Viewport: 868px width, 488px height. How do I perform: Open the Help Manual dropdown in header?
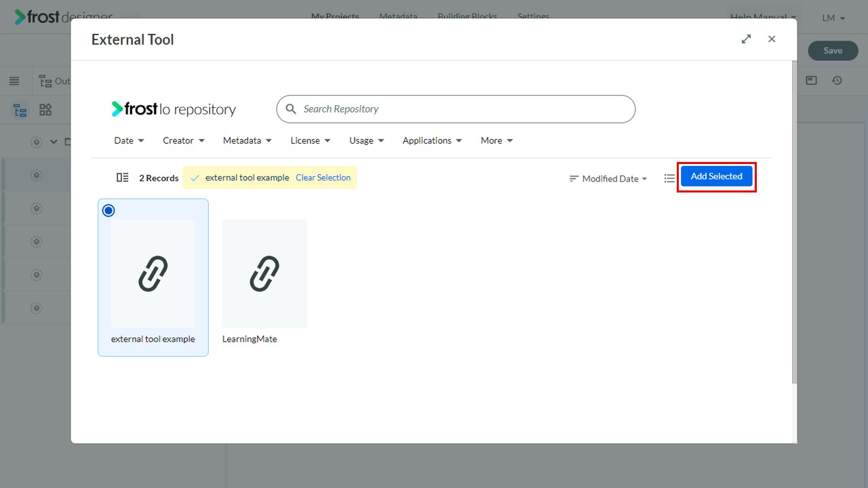point(763,18)
